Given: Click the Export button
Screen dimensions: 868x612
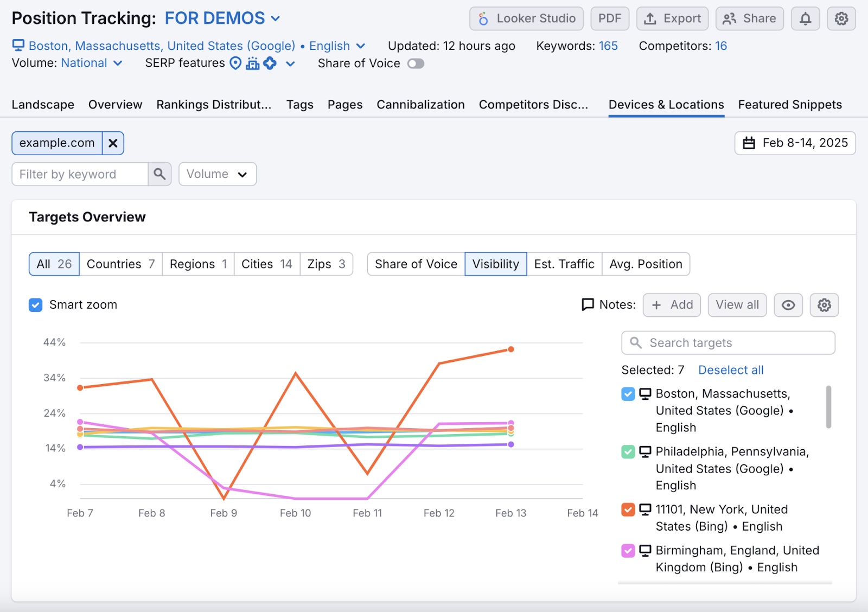Looking at the screenshot, I should pyautogui.click(x=672, y=18).
